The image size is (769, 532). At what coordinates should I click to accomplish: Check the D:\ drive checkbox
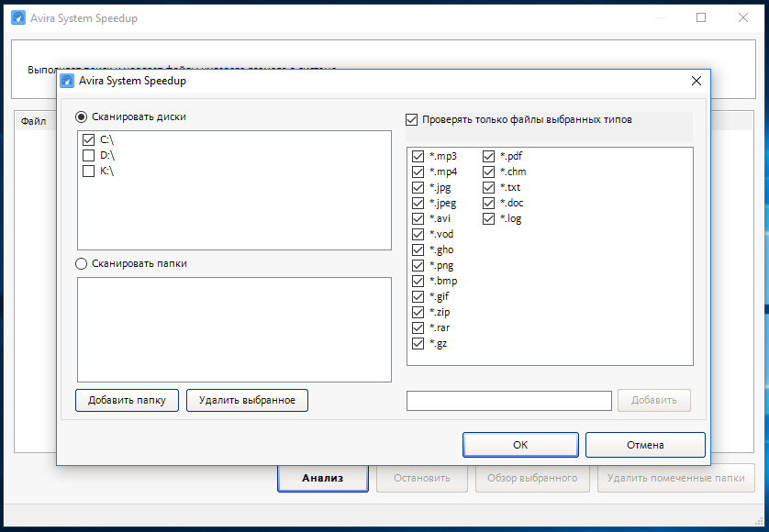89,155
